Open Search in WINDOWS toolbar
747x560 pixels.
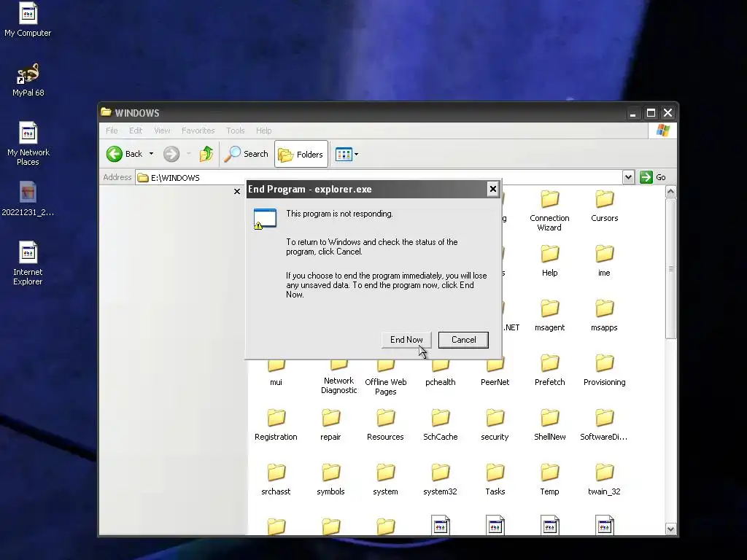coord(246,154)
